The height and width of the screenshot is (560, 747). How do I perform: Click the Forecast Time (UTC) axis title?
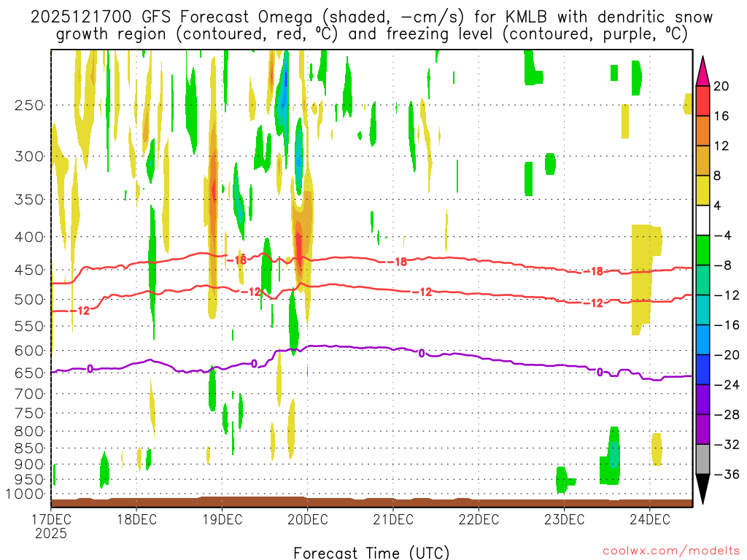[371, 552]
